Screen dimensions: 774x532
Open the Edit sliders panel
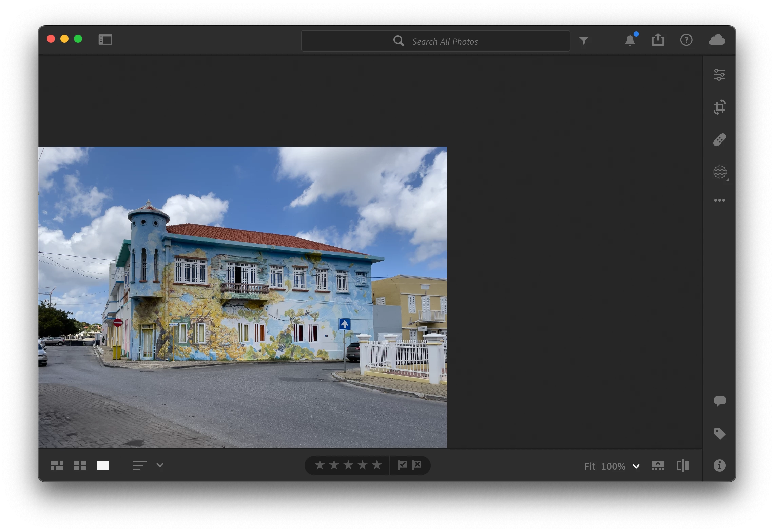pyautogui.click(x=719, y=75)
